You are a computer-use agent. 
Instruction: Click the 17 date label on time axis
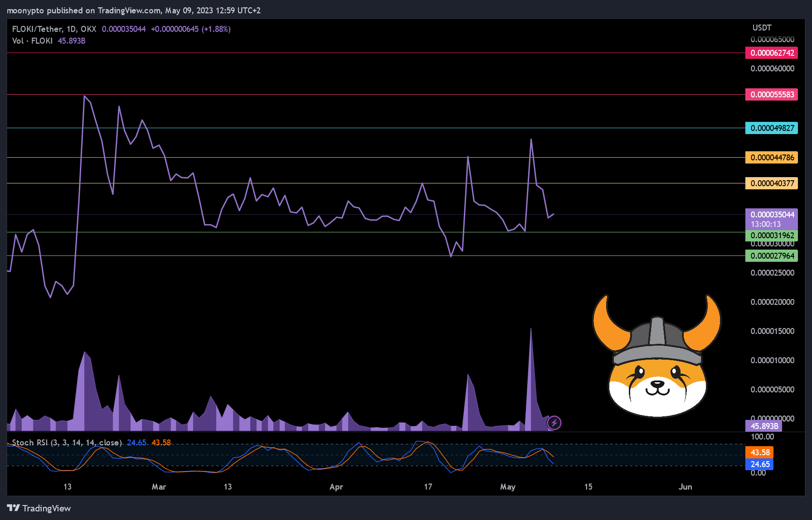[428, 487]
